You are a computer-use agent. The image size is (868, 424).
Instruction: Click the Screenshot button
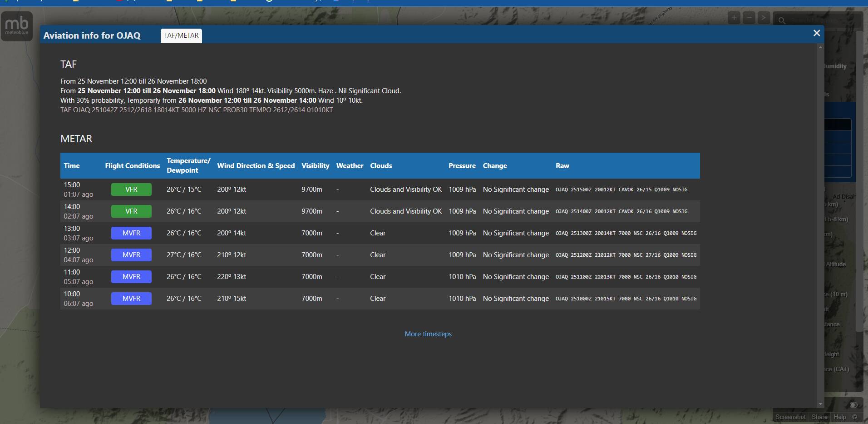[x=791, y=416]
